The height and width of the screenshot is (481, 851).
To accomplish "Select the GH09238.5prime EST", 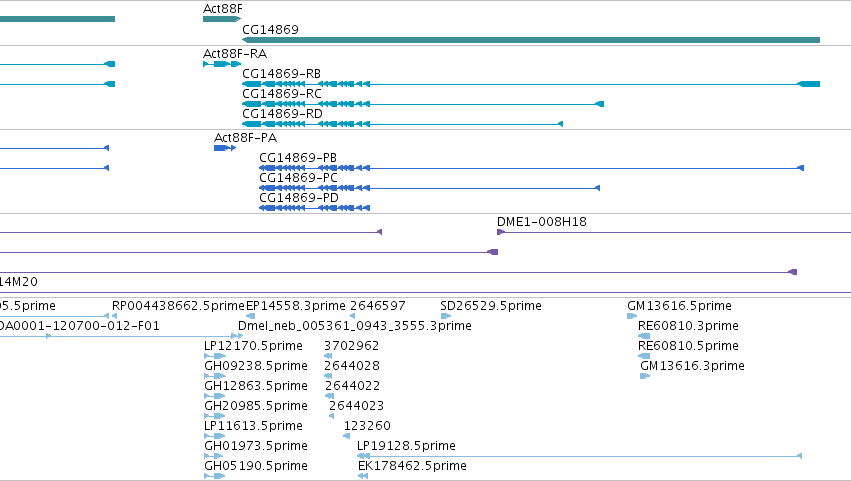I will coord(214,376).
